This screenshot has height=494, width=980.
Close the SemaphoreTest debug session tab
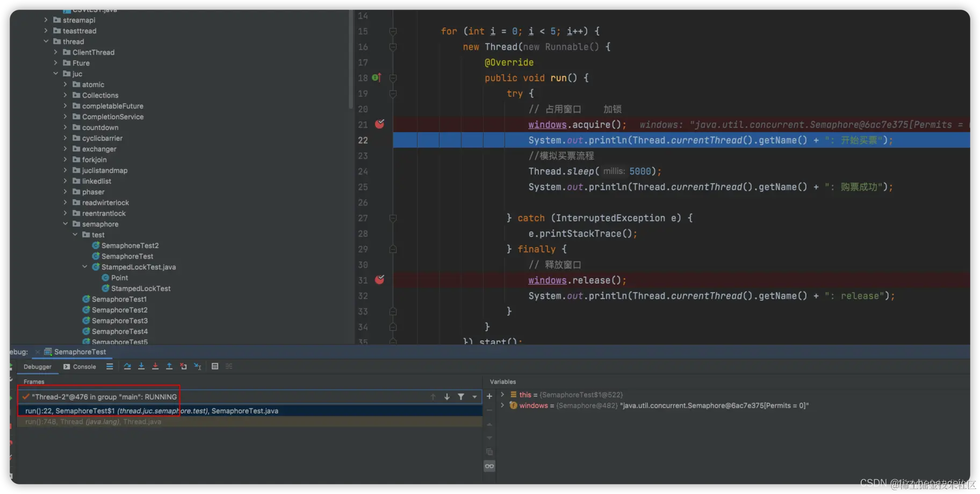38,352
